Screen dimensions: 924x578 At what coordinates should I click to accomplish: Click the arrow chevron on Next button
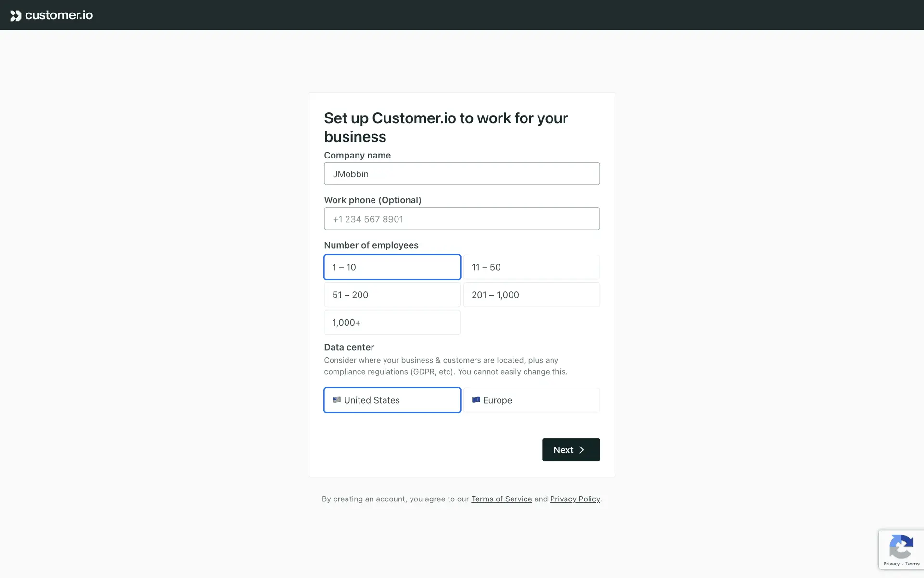[x=582, y=450]
